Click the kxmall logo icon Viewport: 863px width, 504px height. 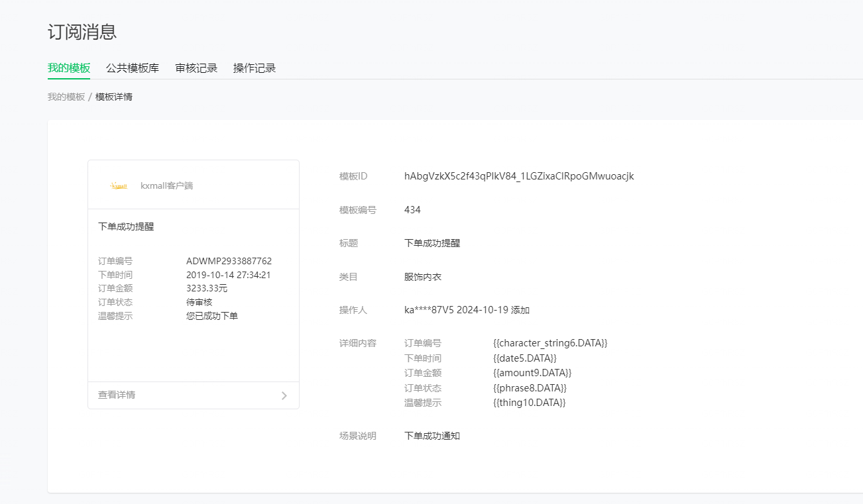(x=119, y=186)
